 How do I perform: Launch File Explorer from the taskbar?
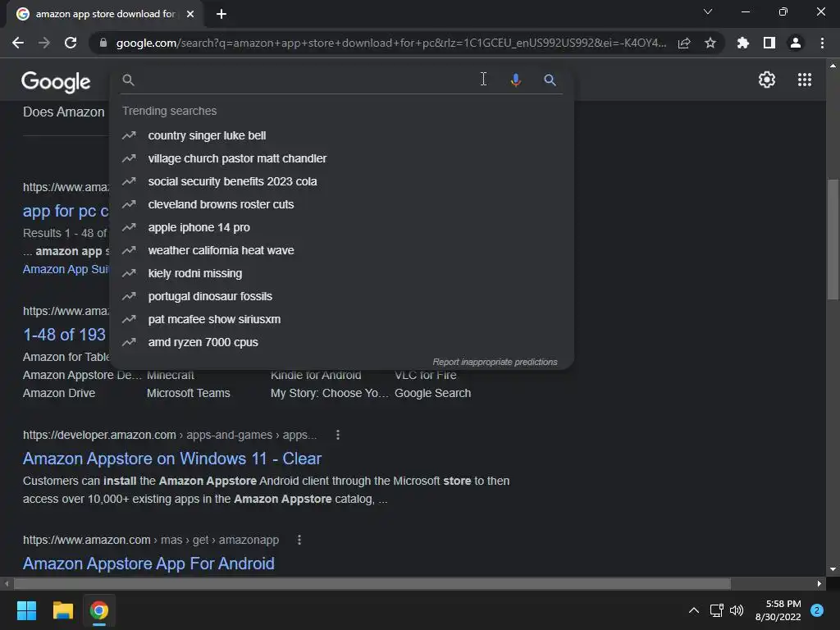[62, 610]
